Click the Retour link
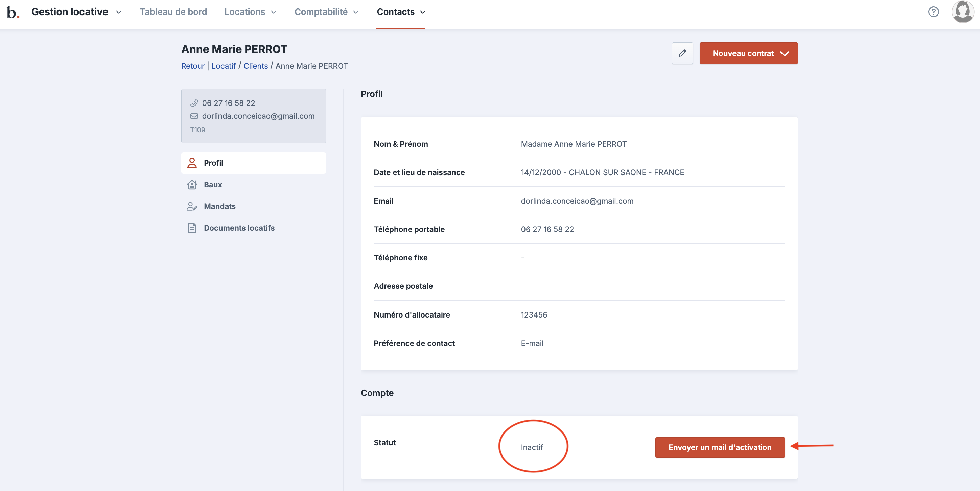 [x=192, y=66]
